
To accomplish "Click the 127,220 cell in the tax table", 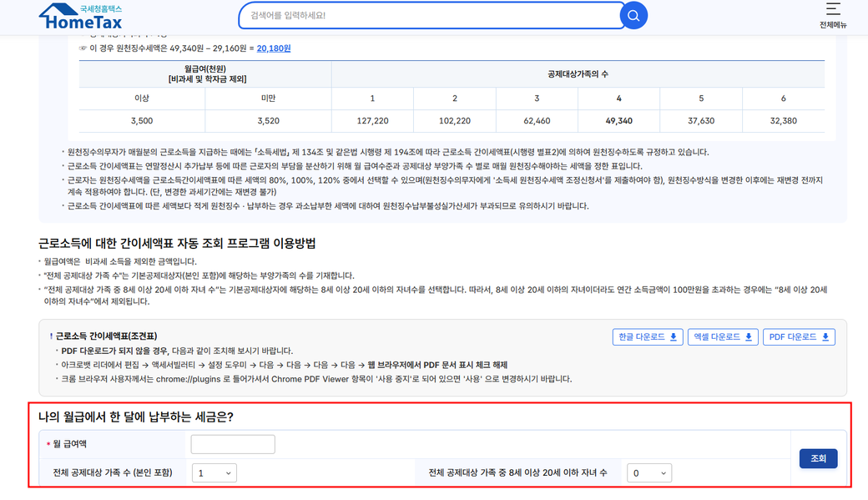I will click(x=372, y=121).
